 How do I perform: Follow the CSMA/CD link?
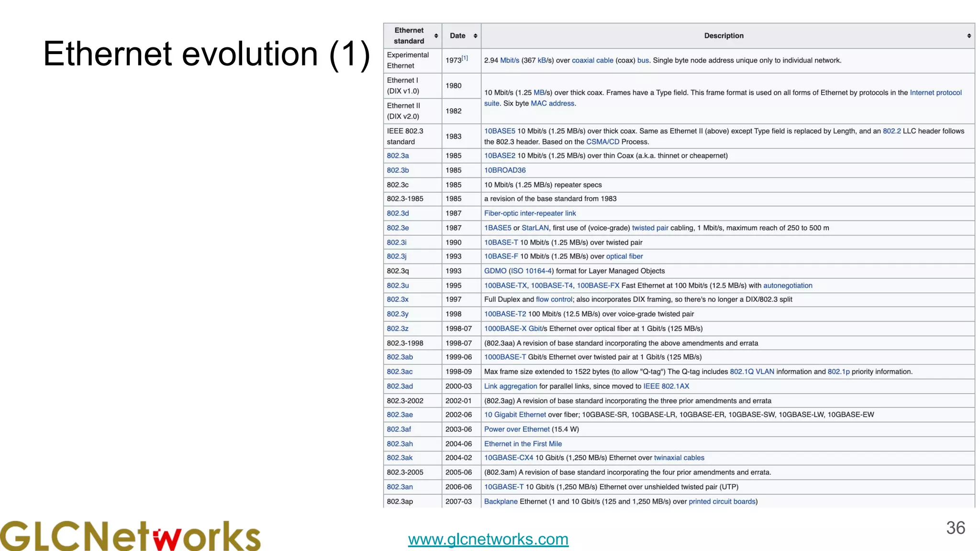tap(602, 142)
